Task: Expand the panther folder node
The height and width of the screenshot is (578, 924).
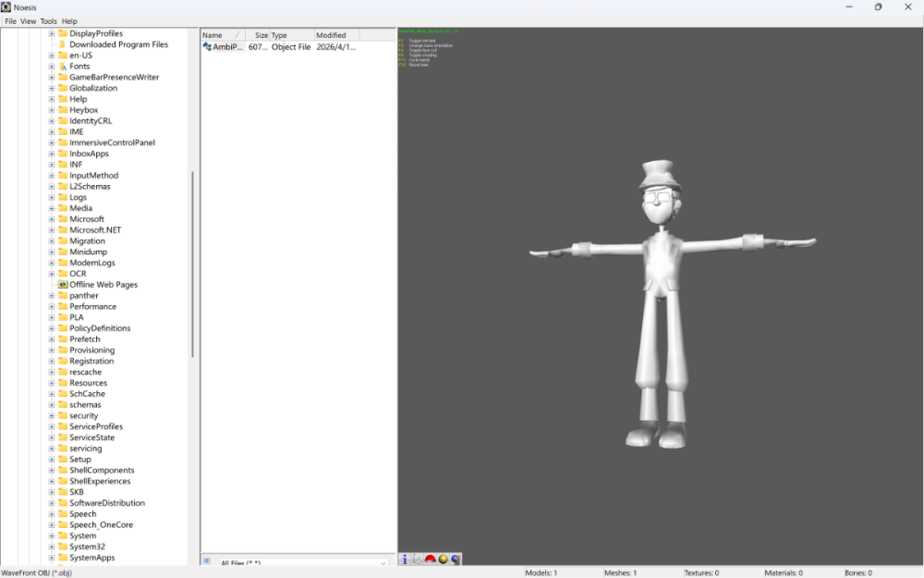Action: 51,296
